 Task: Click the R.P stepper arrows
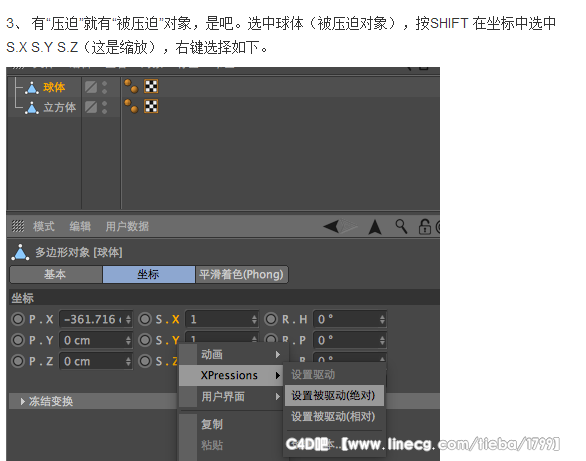coord(382,340)
